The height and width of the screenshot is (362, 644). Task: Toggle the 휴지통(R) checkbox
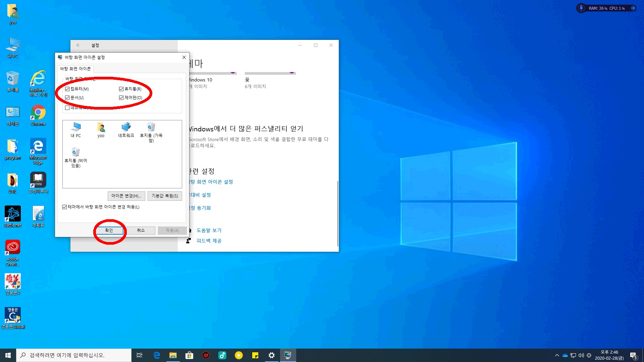point(121,89)
